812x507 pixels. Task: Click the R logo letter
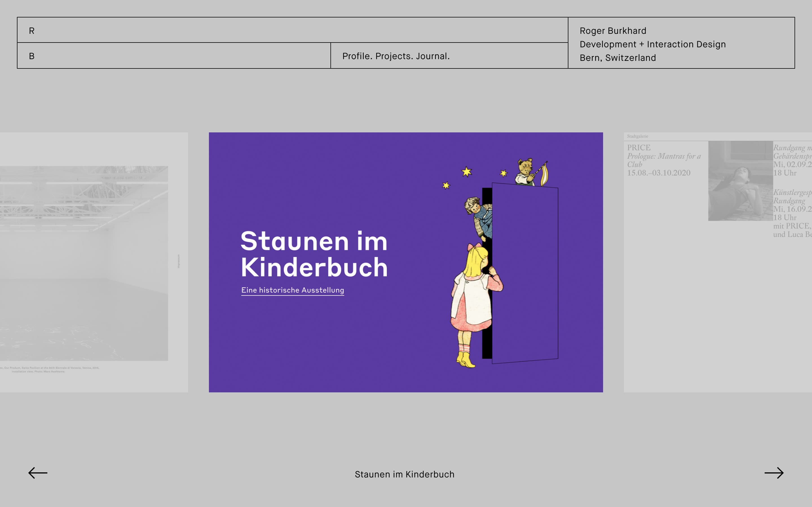(32, 31)
